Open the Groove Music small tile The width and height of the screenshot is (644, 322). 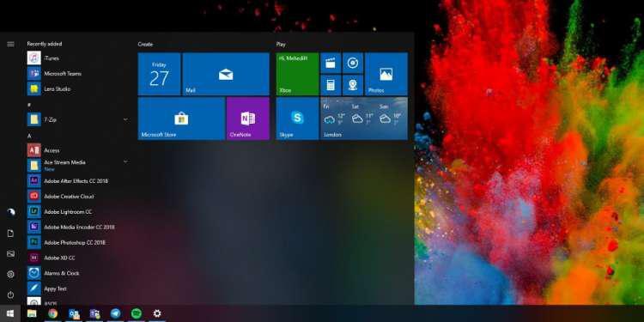pos(353,63)
